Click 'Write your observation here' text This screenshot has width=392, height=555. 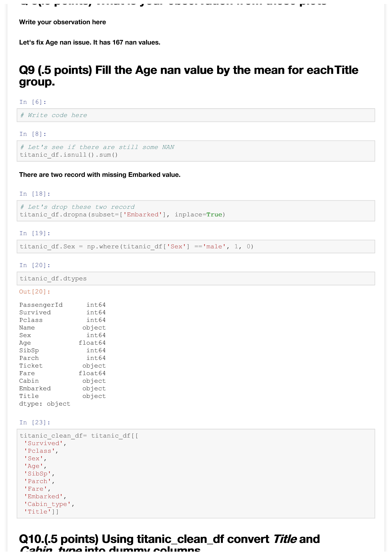63,22
